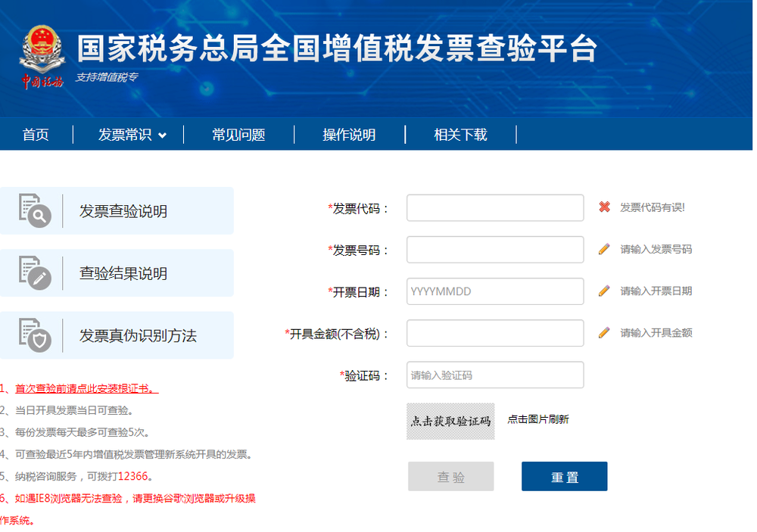757x532 pixels.
Task: Click the pencil icon next to 发票号码 field
Action: tap(604, 249)
